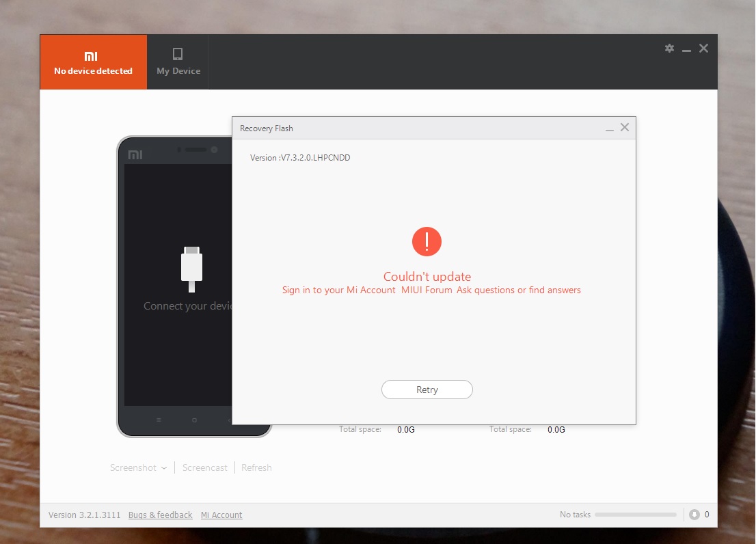Click the red error exclamation icon
Viewport: 756px width, 544px height.
427,241
